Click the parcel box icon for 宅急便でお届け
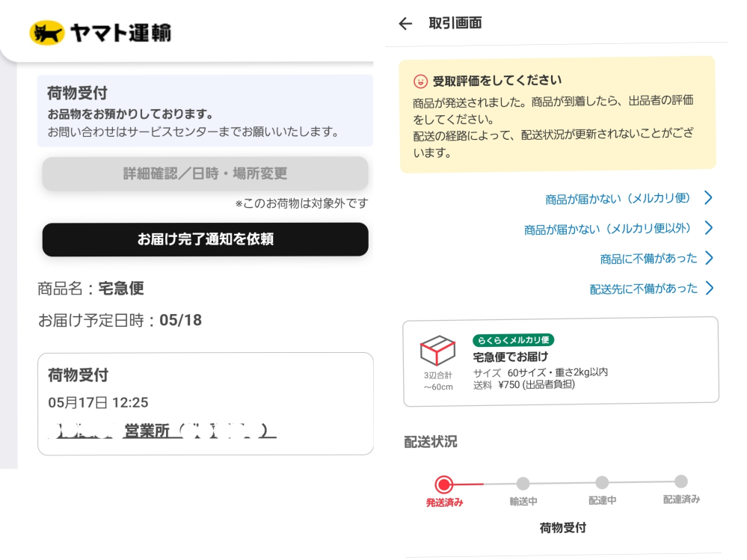Screen dimensions: 747x560 (x=437, y=350)
